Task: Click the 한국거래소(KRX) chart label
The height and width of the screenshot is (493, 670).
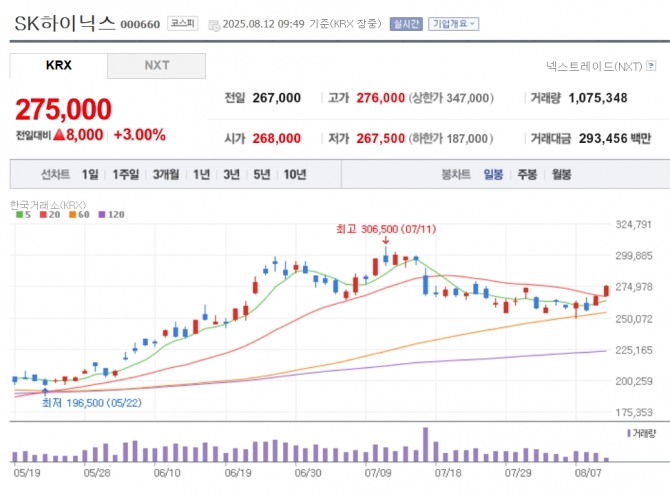Action: 47,205
